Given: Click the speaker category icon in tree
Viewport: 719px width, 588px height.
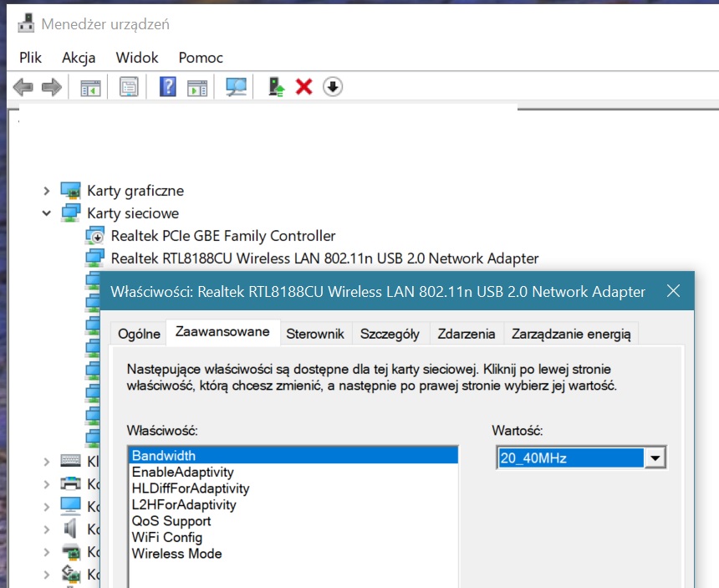Looking at the screenshot, I should (70, 529).
